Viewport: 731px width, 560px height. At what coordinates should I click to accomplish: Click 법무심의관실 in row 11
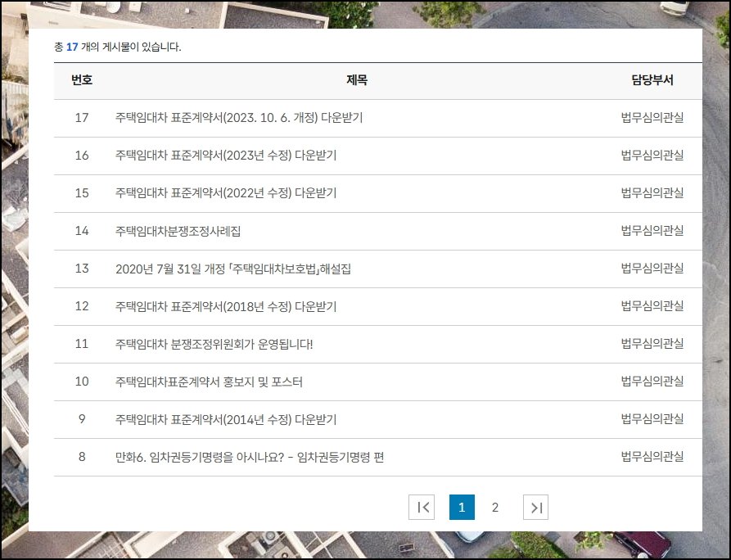[x=652, y=344]
